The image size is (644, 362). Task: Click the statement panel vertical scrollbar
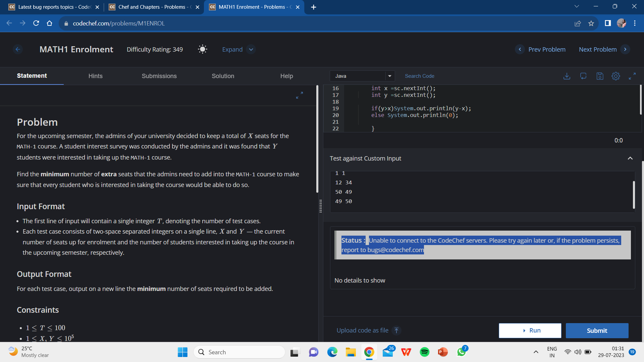pyautogui.click(x=317, y=139)
